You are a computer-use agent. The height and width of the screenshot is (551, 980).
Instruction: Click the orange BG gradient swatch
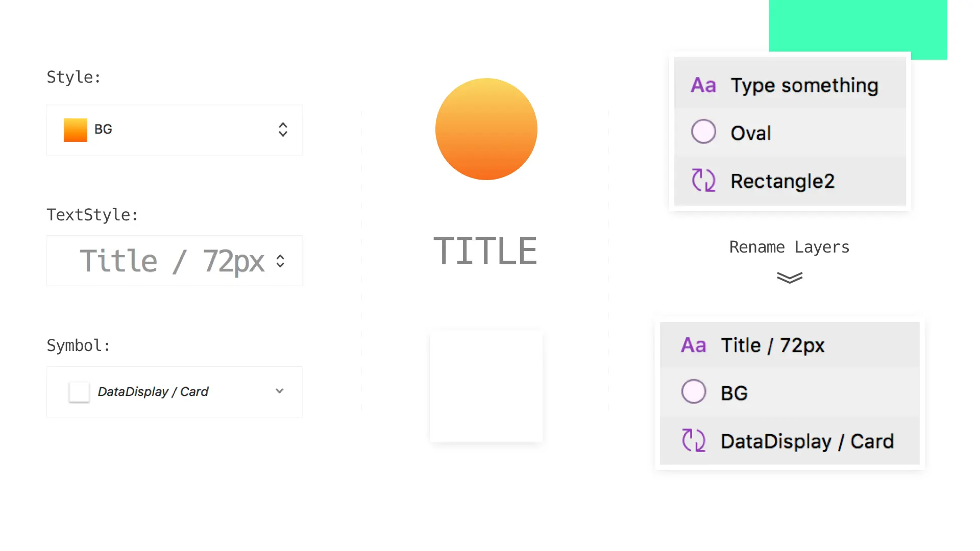pyautogui.click(x=76, y=130)
